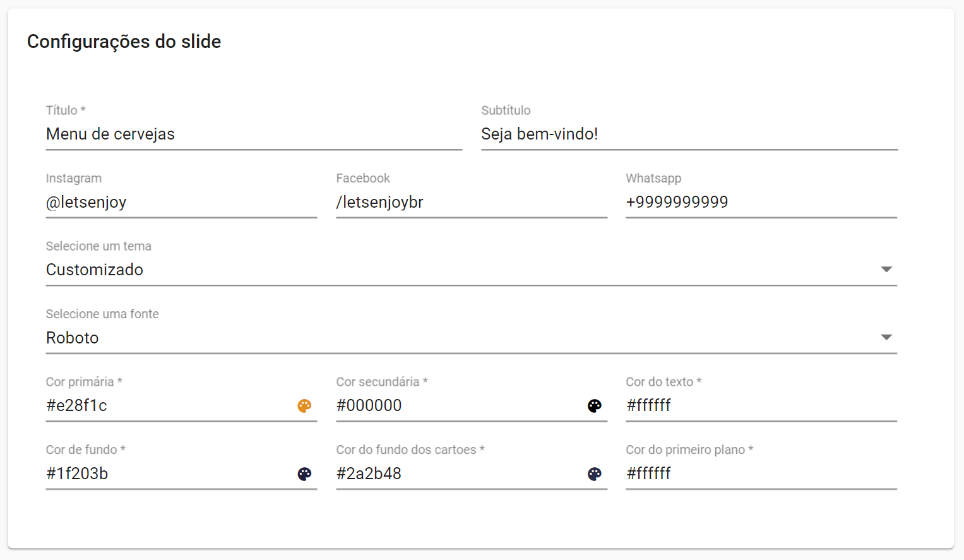Viewport: 964px width, 560px height.
Task: Open the Cor de fundo palette icon
Action: pyautogui.click(x=304, y=474)
